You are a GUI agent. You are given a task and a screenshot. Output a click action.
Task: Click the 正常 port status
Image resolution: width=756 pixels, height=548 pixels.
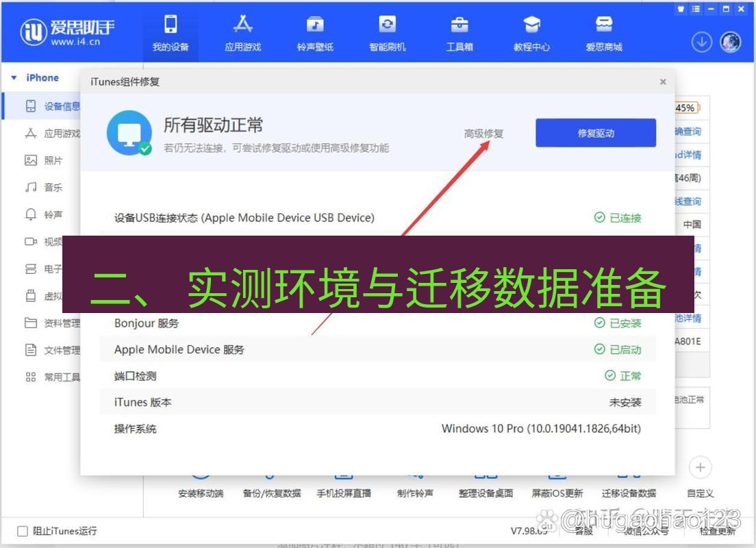[623, 376]
